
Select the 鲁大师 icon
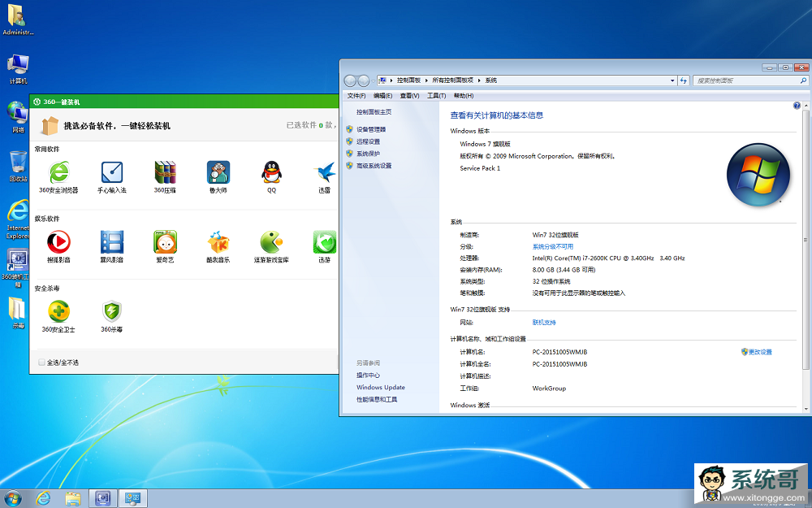click(218, 172)
